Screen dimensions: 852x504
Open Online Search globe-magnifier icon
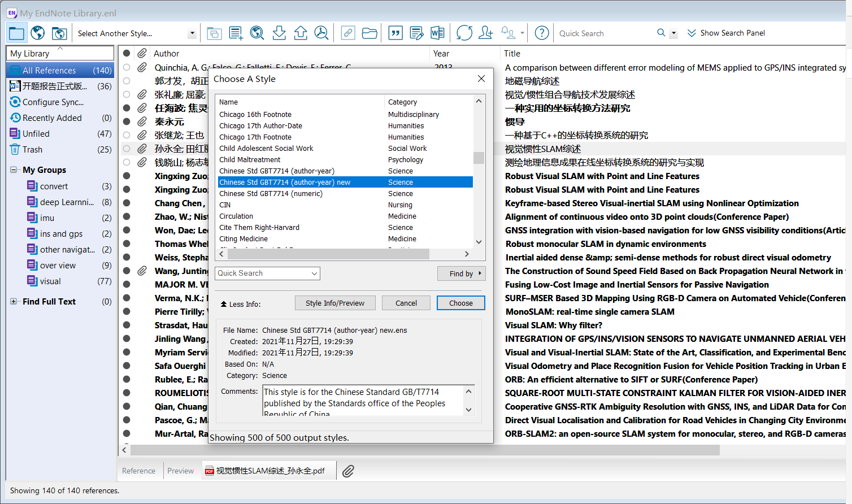[x=257, y=33]
